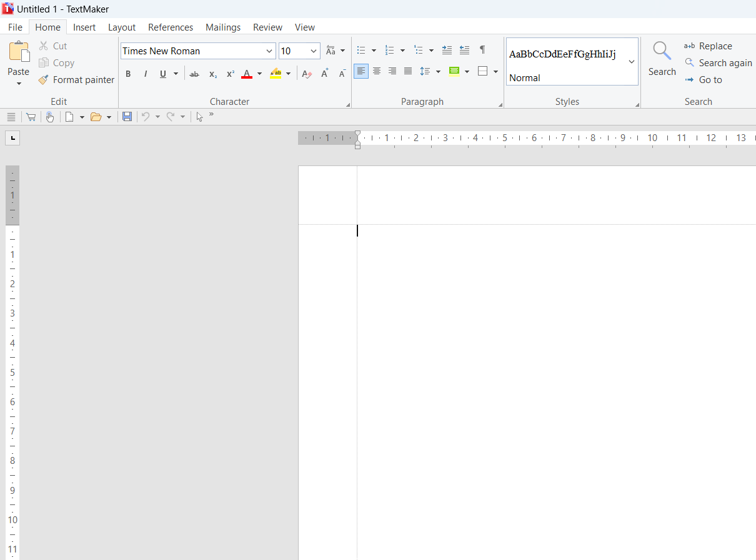The image size is (756, 560).
Task: Click the Save floppy disk icon
Action: (x=127, y=117)
